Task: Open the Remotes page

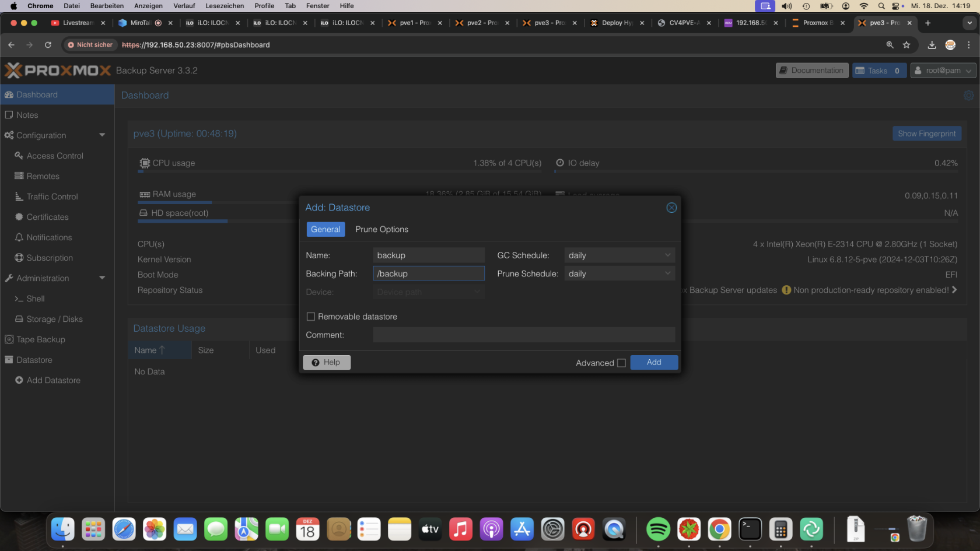Action: [x=57, y=176]
